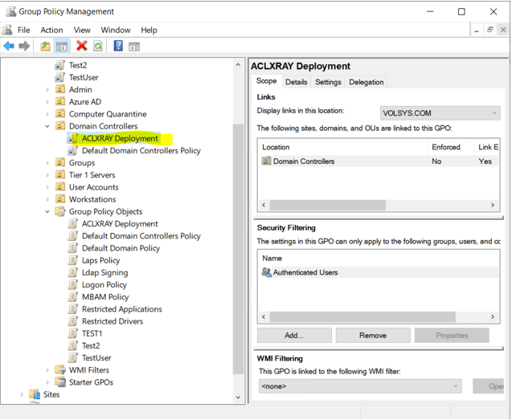
Task: Click the Add... button
Action: (x=293, y=335)
